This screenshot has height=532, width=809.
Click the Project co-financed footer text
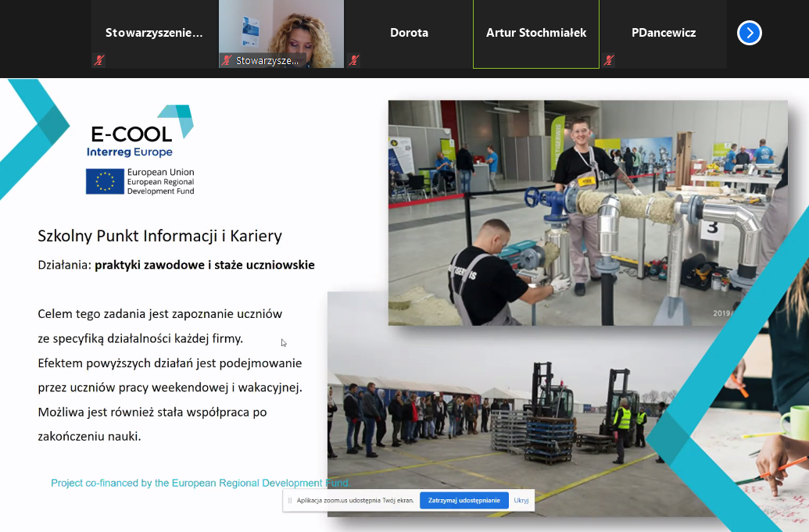[199, 484]
